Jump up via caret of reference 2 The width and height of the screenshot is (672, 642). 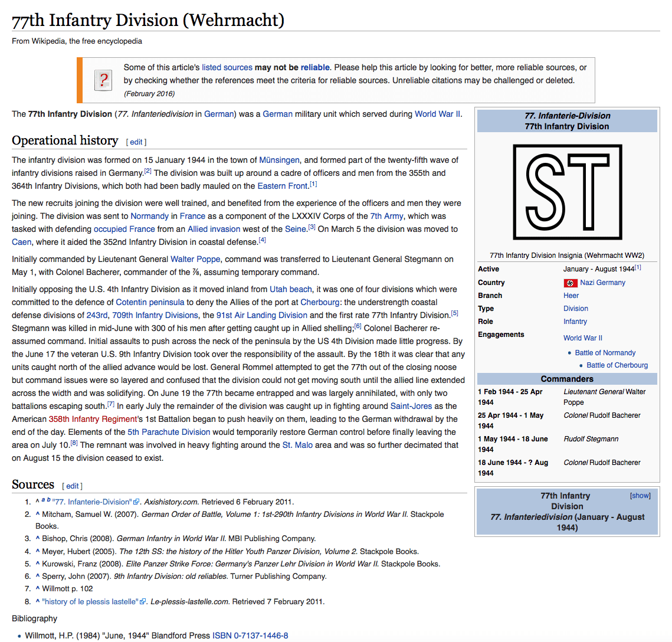[38, 515]
